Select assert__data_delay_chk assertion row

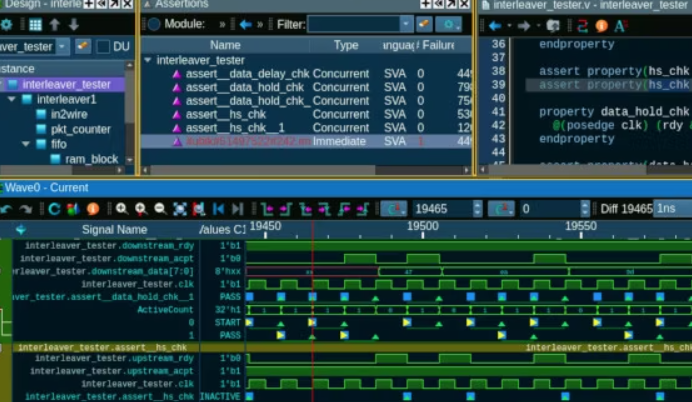pos(246,74)
